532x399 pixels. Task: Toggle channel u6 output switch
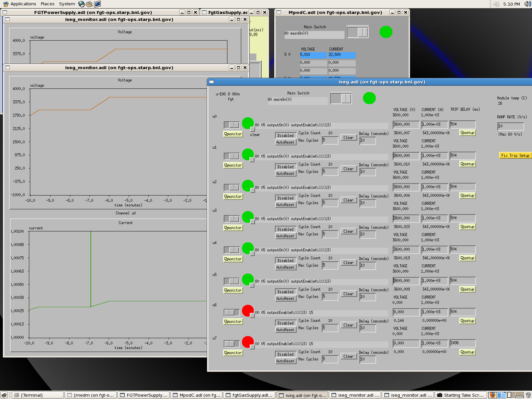pyautogui.click(x=231, y=313)
